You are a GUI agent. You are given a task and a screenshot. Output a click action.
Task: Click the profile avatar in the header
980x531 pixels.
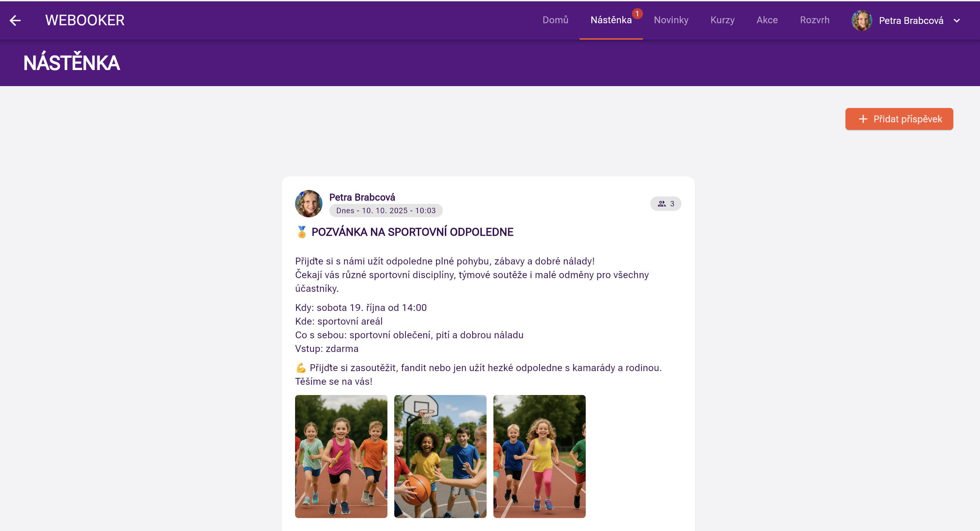coord(861,20)
